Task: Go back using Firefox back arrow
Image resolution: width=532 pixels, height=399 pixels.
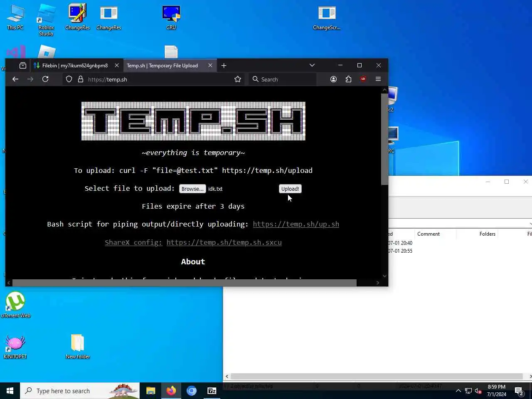Action: click(15, 79)
